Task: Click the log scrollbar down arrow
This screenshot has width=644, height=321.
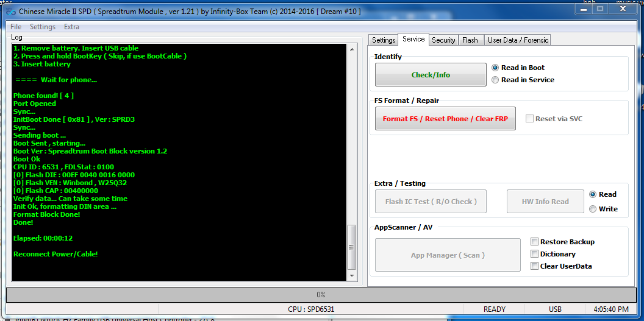Action: (x=352, y=275)
